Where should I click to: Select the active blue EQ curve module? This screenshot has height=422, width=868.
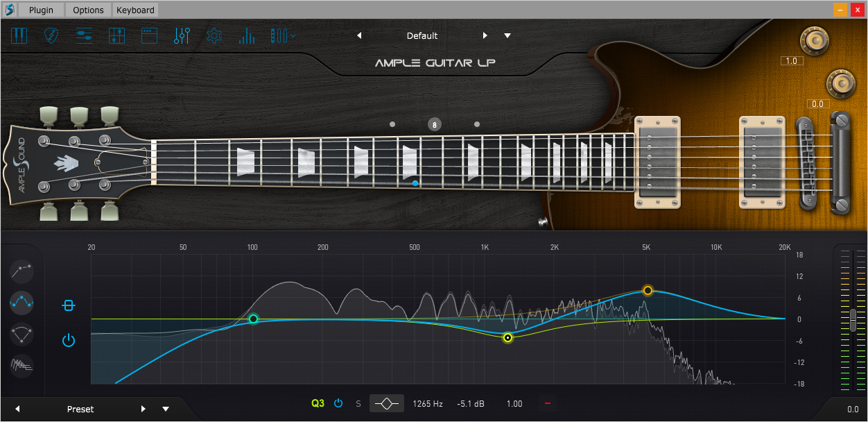pyautogui.click(x=21, y=301)
